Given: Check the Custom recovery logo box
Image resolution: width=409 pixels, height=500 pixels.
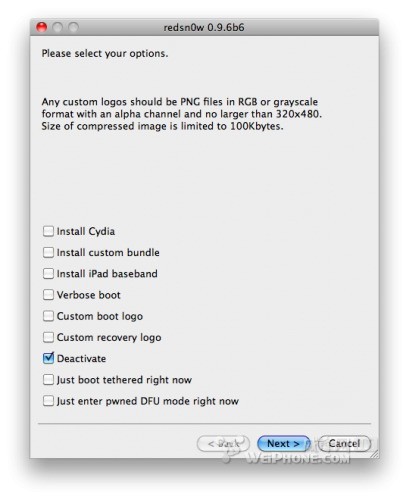Looking at the screenshot, I should (48, 337).
